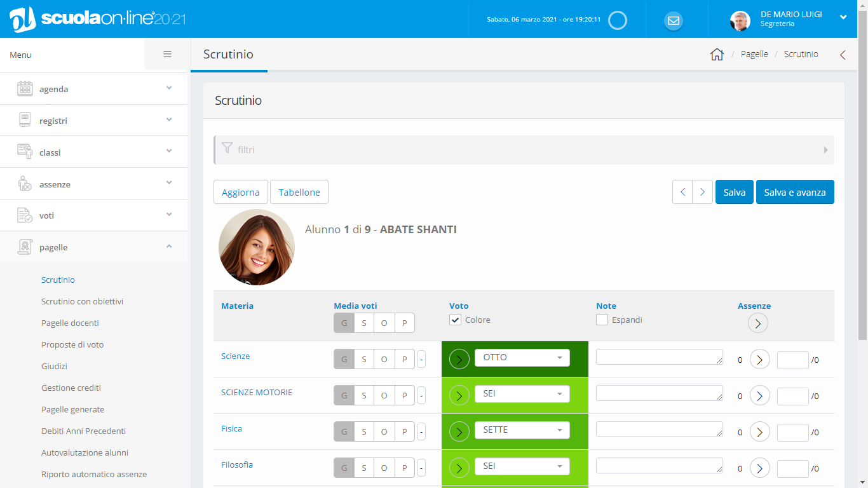Open the Scienze vote dropdown showing OTTO

click(x=522, y=358)
